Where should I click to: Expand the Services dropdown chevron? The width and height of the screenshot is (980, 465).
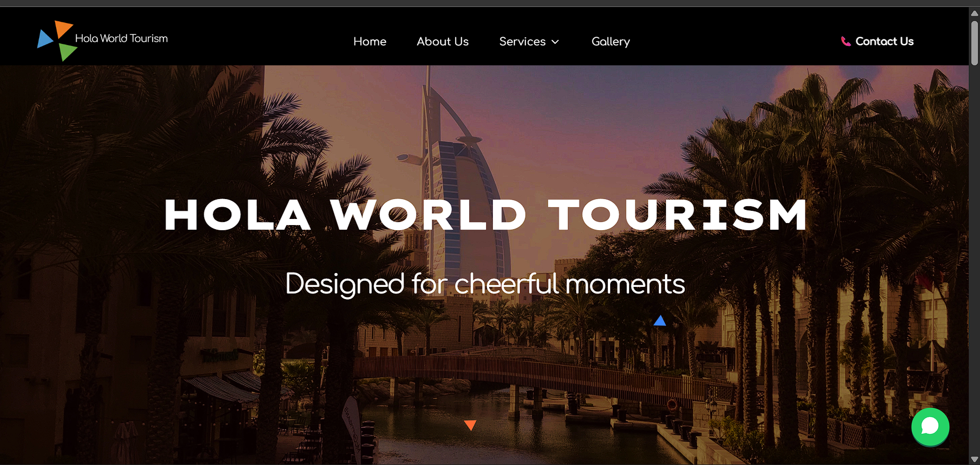click(555, 42)
